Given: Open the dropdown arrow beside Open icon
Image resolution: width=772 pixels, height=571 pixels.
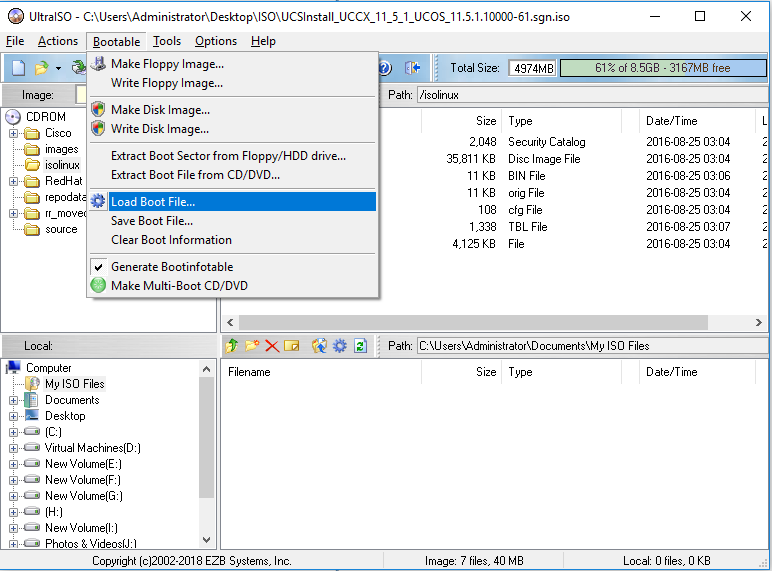Looking at the screenshot, I should click(58, 68).
